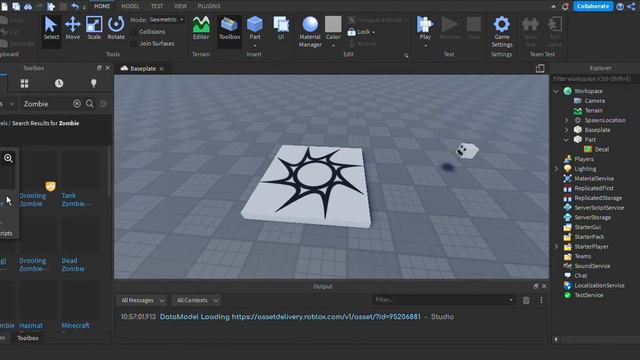
Task: Click the Collaborate button
Action: coord(593,6)
